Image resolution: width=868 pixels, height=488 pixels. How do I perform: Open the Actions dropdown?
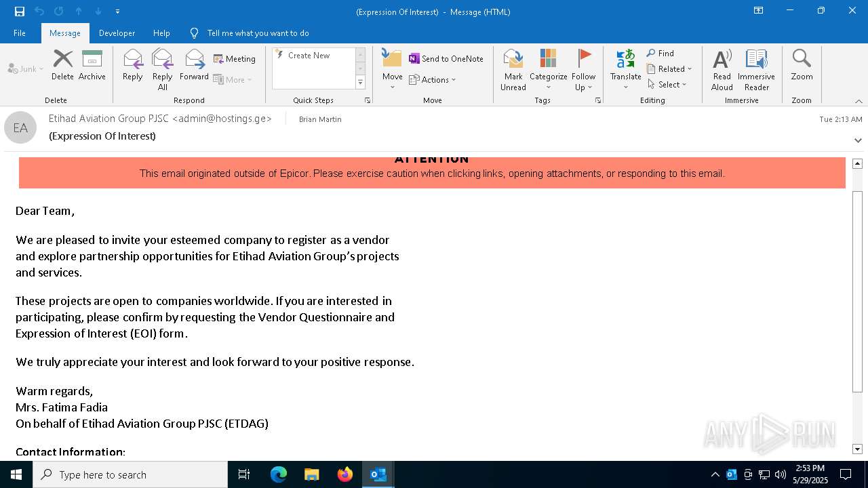[x=433, y=79]
